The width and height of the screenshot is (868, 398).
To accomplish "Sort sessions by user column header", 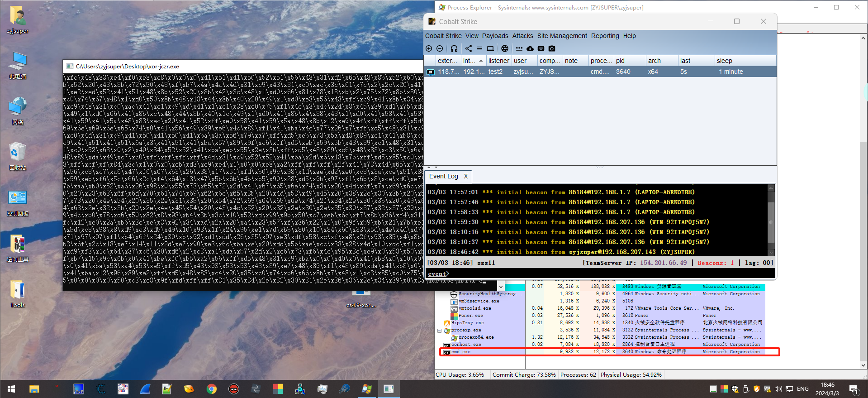I will (524, 61).
